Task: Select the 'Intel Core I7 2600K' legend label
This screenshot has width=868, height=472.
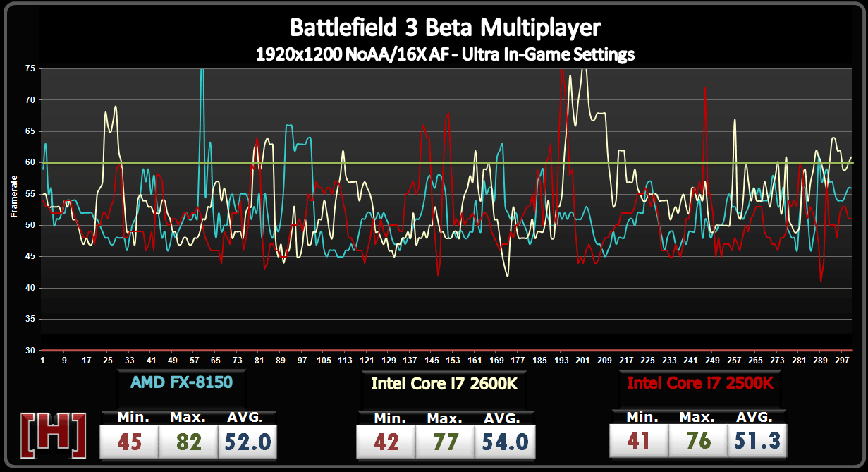Action: click(x=446, y=384)
